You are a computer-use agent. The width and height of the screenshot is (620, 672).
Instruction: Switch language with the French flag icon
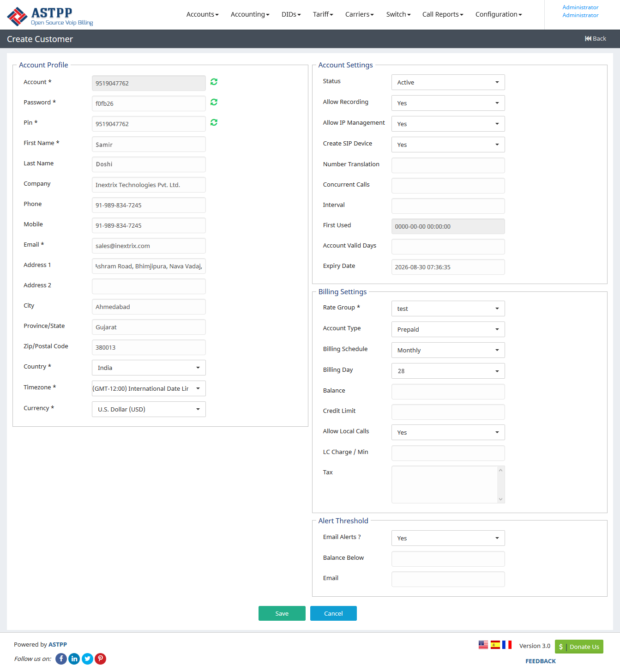(x=507, y=645)
